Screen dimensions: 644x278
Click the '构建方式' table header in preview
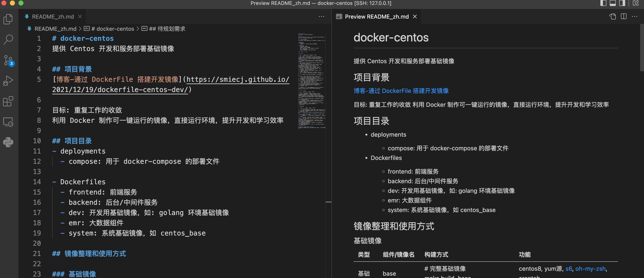pos(436,255)
